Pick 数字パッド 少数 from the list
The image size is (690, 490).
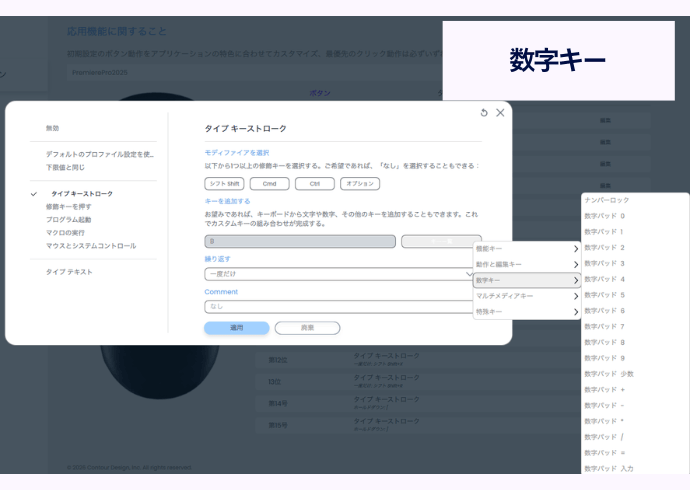tap(609, 373)
